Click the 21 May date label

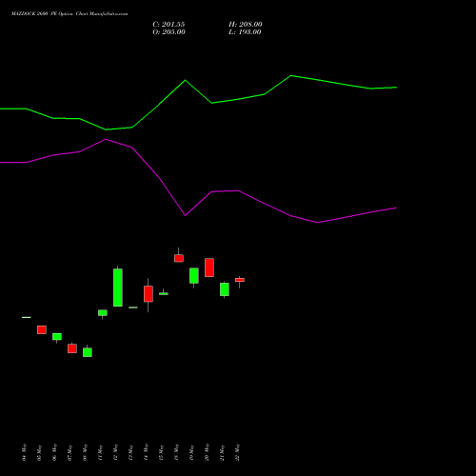223,452
